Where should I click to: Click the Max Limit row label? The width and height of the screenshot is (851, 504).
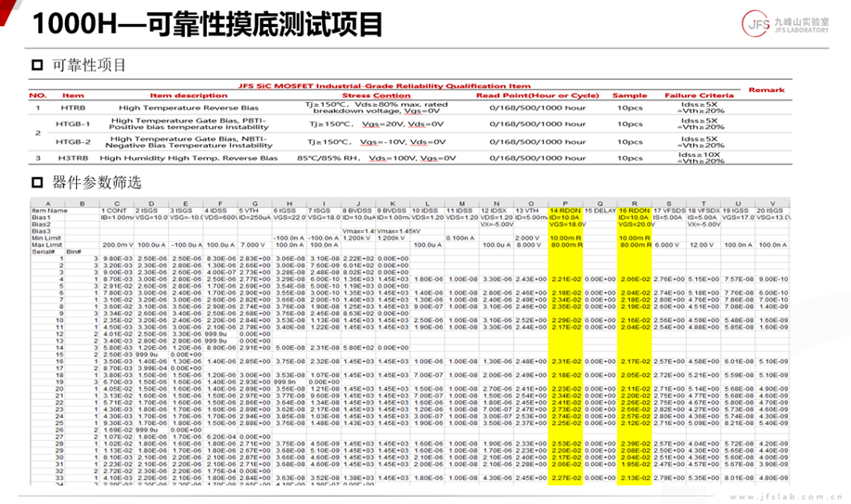[46, 245]
